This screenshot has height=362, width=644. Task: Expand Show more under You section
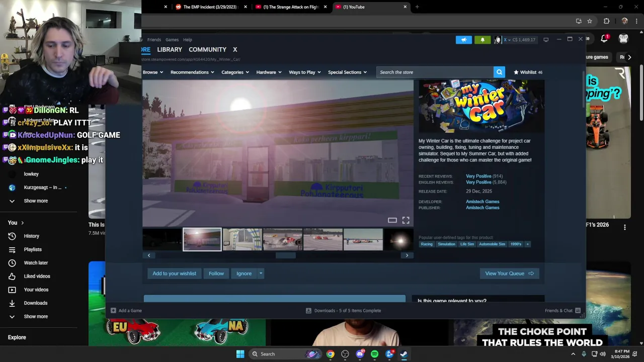[36, 316]
